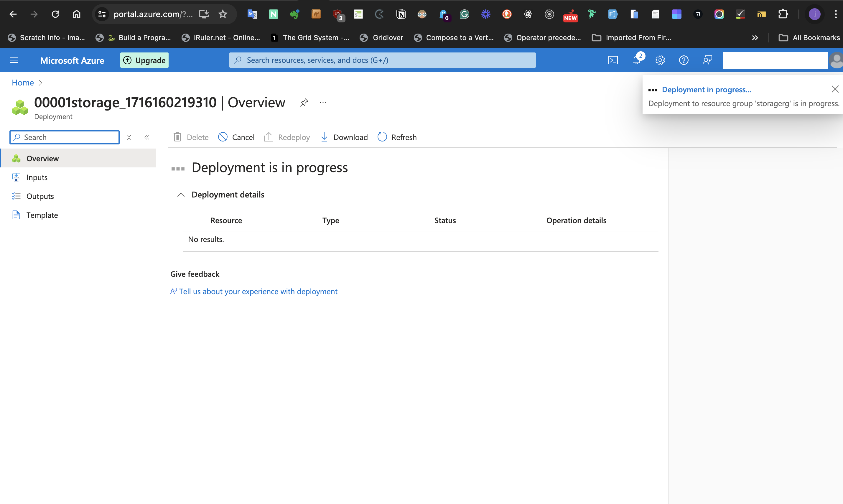Open portal settings with the gear icon
Screen dimensions: 843x504
coord(660,60)
